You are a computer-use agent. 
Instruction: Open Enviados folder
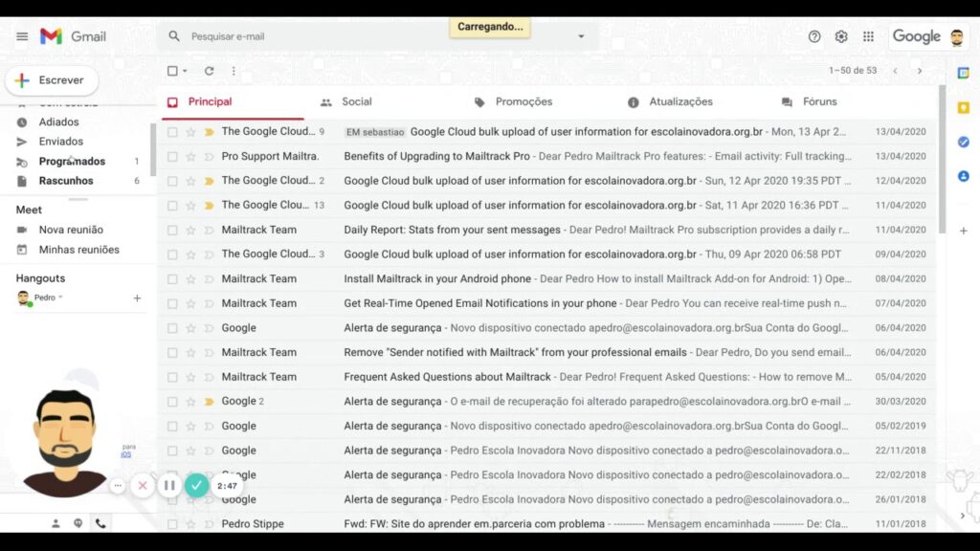point(60,142)
